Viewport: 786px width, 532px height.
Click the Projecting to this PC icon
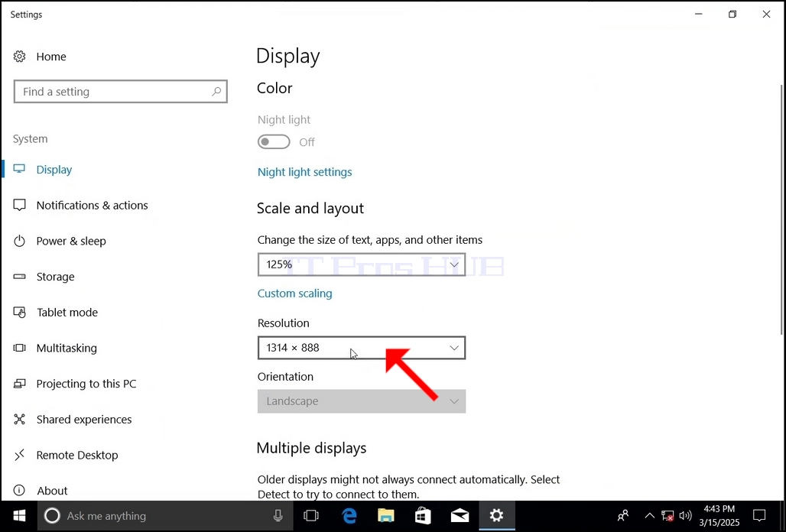point(20,384)
